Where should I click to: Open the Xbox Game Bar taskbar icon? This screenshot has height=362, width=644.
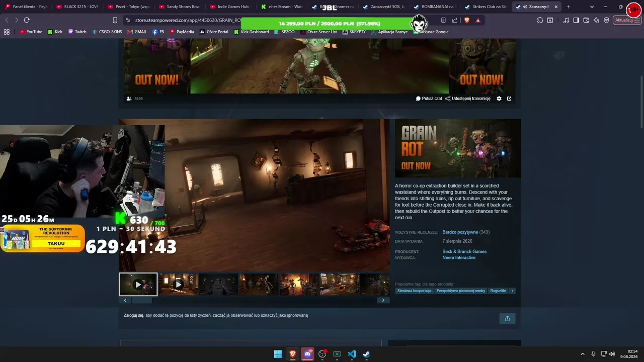tap(337, 354)
